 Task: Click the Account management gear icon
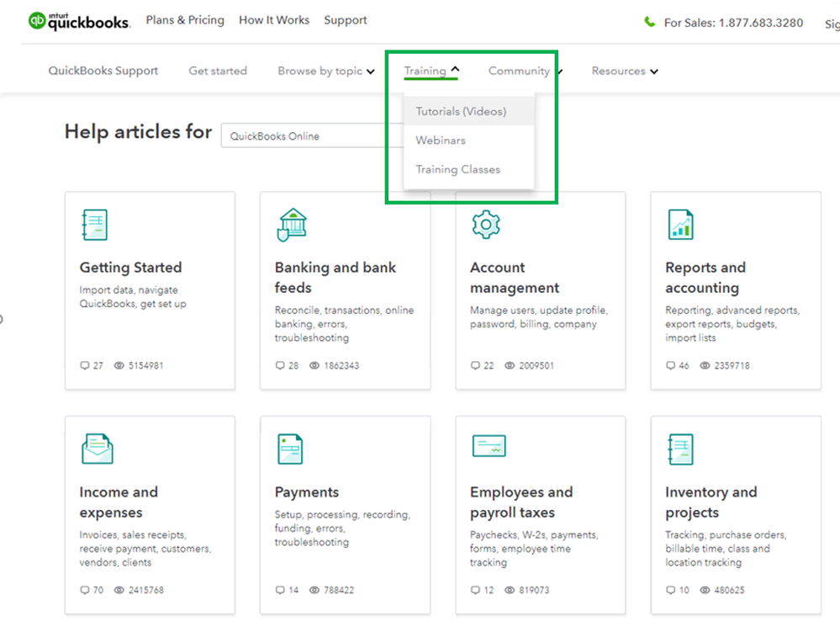coord(486,224)
